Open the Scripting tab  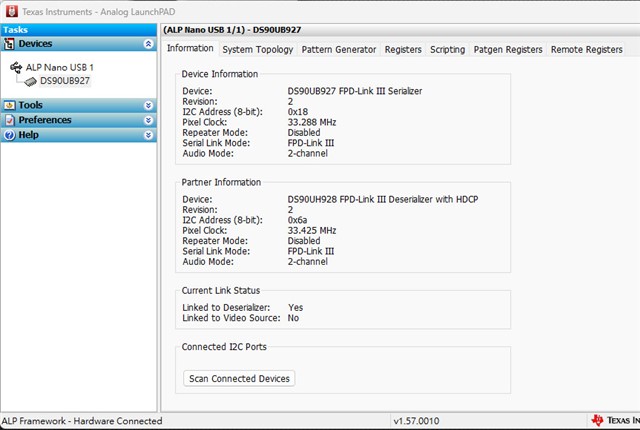pyautogui.click(x=447, y=49)
